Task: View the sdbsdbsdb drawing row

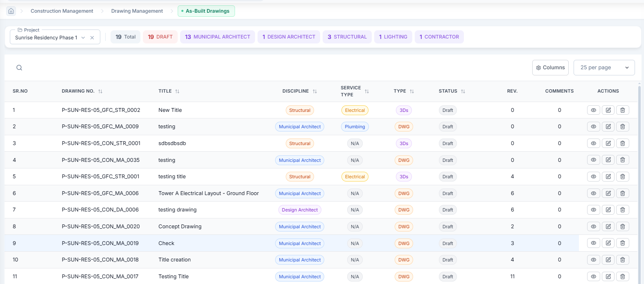Action: tap(594, 143)
